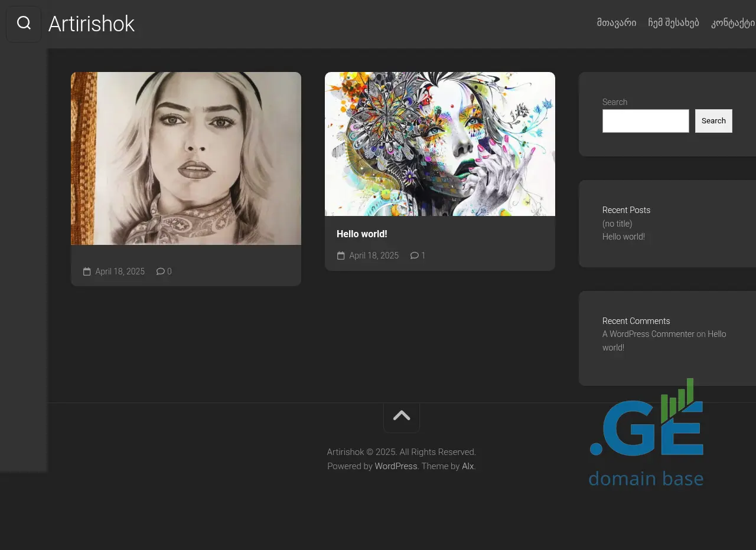Open the Hello world! post title
756x550 pixels.
(x=362, y=234)
